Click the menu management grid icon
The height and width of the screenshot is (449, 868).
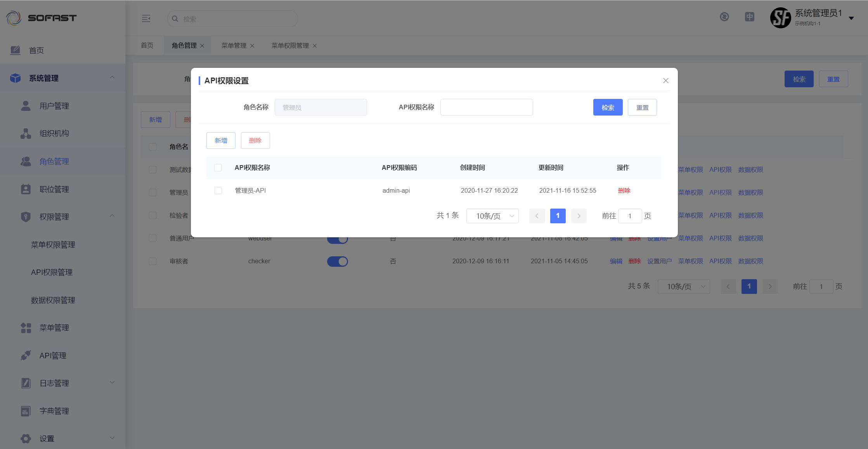(26, 328)
